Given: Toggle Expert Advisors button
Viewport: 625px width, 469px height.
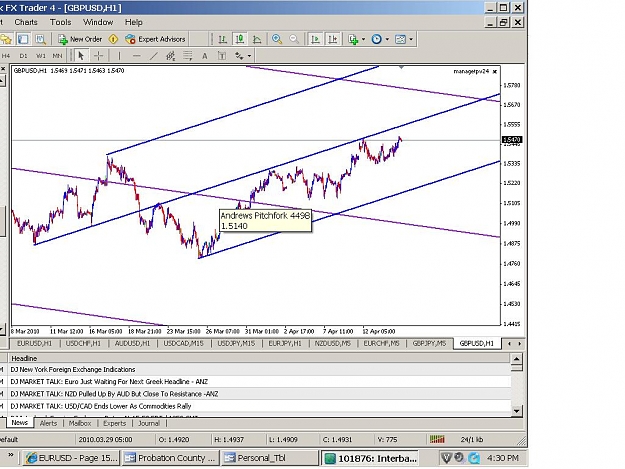Looking at the screenshot, I should click(155, 39).
